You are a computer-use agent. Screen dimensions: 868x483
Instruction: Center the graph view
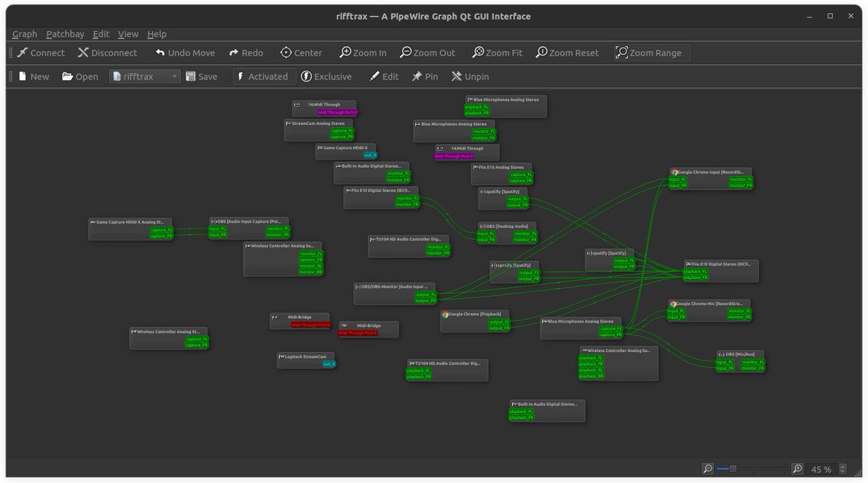pos(301,53)
